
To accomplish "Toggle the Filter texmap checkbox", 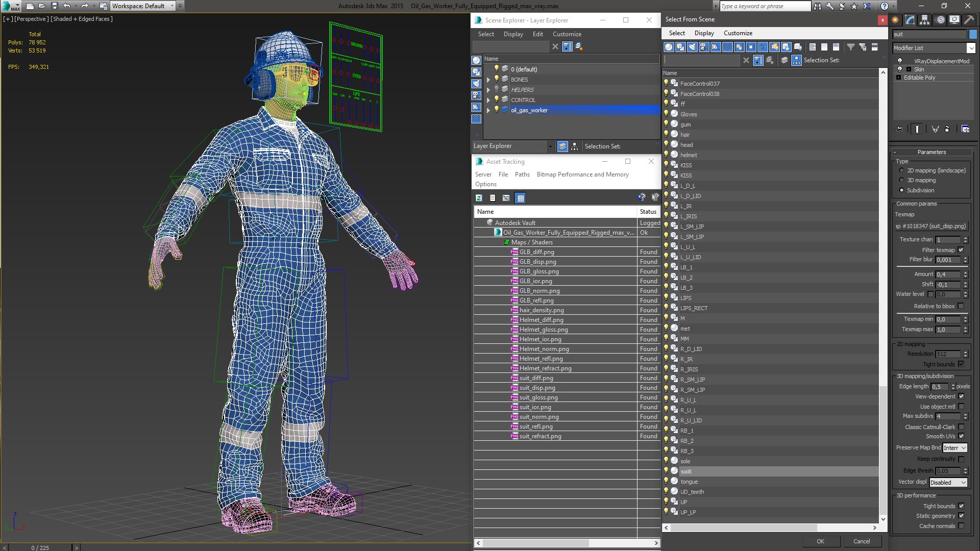I will click(961, 250).
